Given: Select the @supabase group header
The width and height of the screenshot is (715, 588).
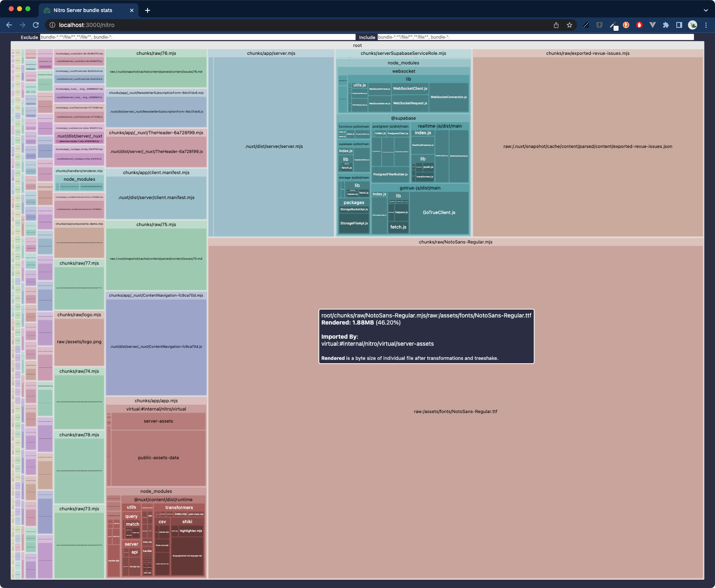Looking at the screenshot, I should 403,118.
